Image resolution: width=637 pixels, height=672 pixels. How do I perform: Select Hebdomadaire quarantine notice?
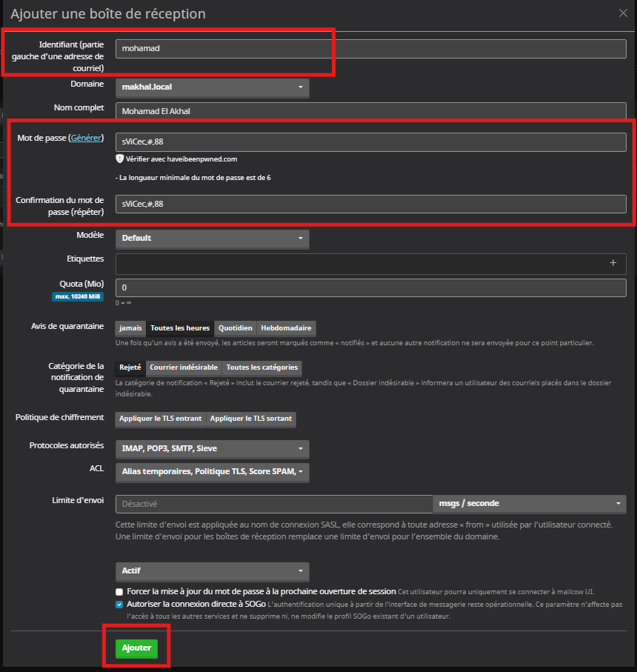pyautogui.click(x=286, y=328)
